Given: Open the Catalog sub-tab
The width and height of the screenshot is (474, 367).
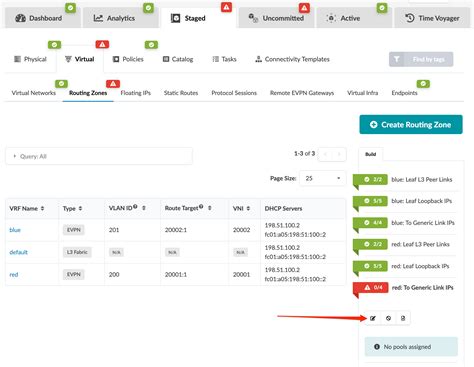Looking at the screenshot, I should tap(178, 59).
